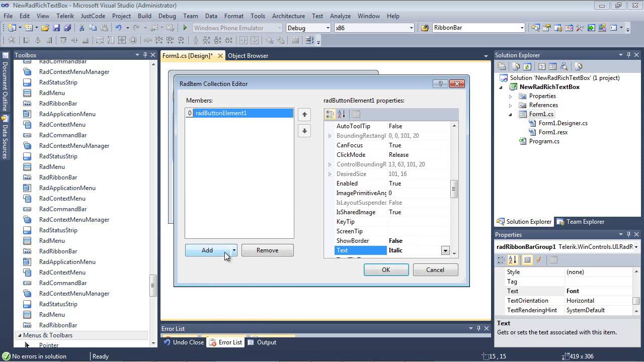This screenshot has width=644, height=362.
Task: Collapse the Menus & Toolbars toolbox group
Action: 20,335
